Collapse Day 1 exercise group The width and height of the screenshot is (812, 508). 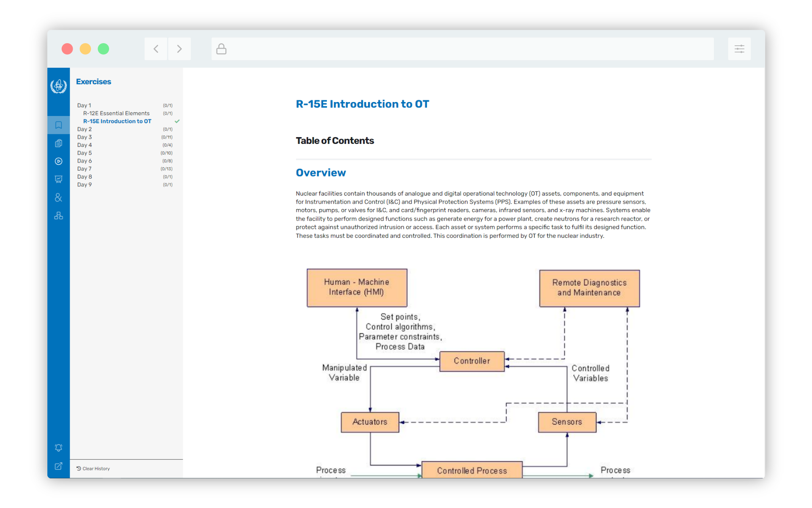click(84, 105)
